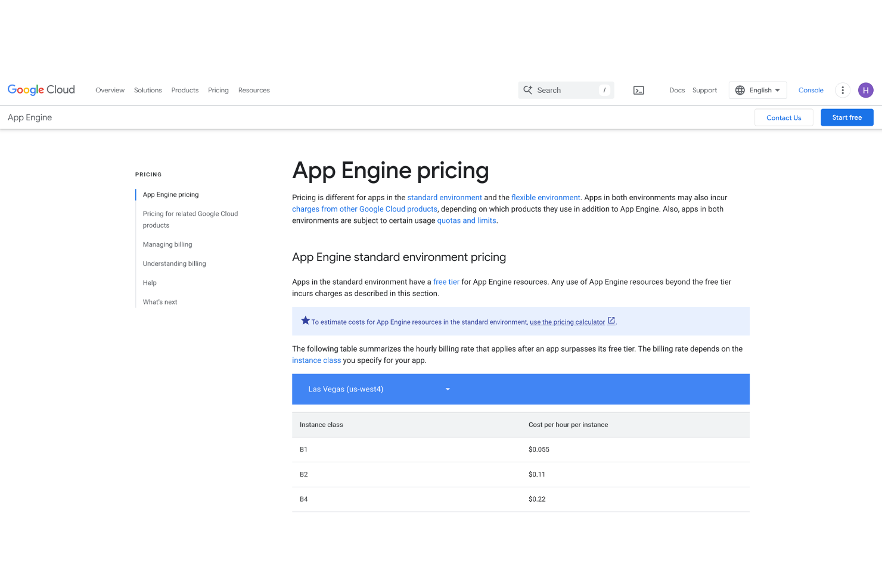Screen dimensions: 882x588
Task: Open the standard environment link
Action: 445,198
